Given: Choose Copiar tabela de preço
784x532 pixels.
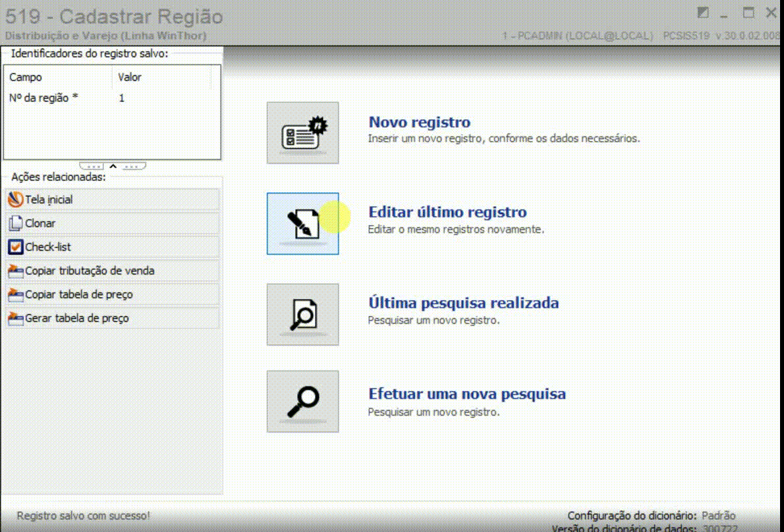Looking at the screenshot, I should point(113,295).
